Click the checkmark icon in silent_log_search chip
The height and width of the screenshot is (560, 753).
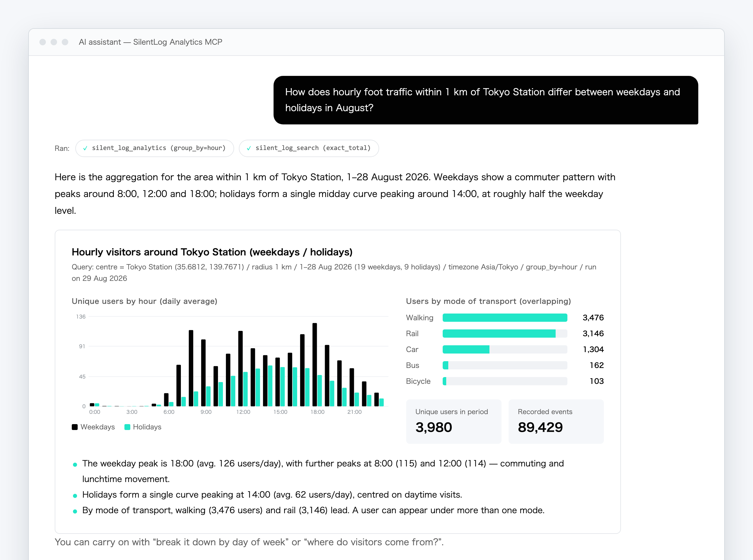tap(249, 148)
